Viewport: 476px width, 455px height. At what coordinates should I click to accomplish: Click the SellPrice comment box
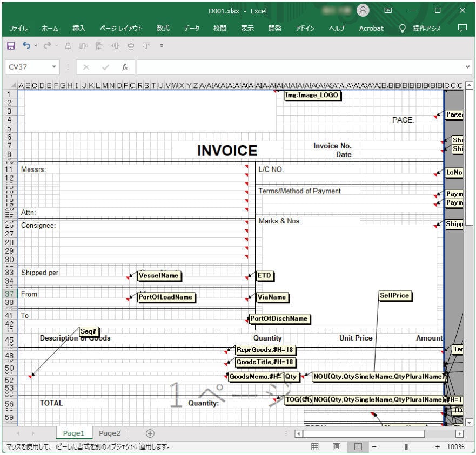394,295
